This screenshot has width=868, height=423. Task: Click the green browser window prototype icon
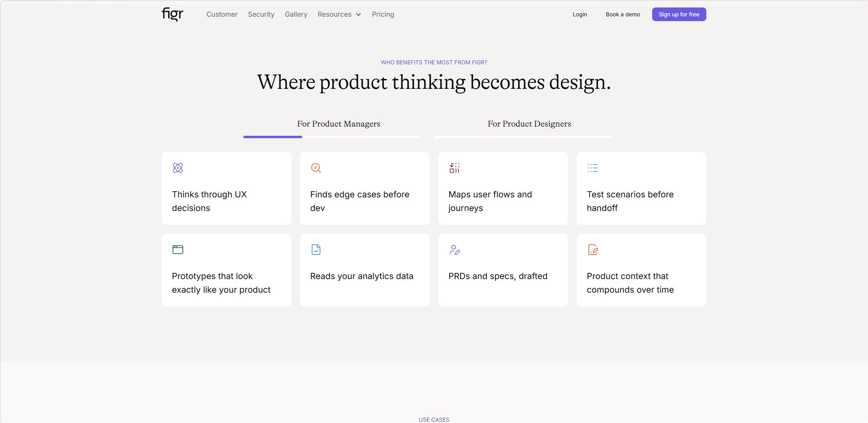point(178,249)
